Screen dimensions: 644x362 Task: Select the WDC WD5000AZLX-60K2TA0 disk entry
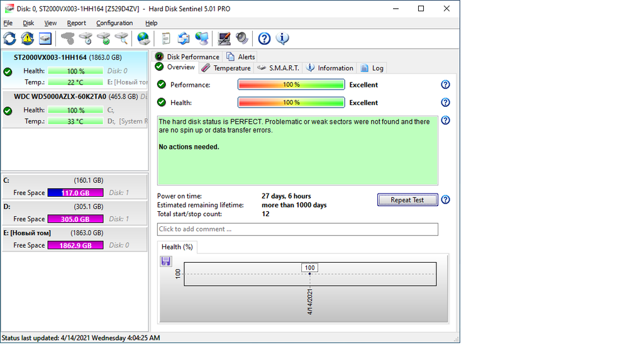coord(75,109)
